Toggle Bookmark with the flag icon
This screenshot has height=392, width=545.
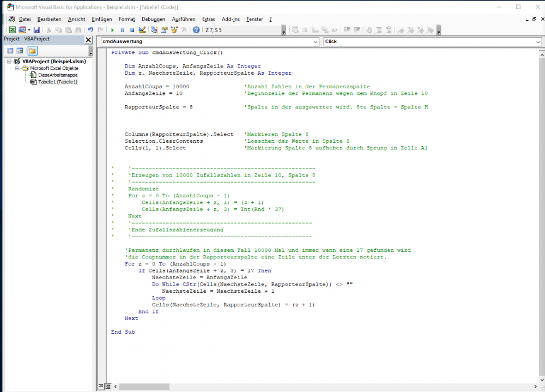click(401, 30)
